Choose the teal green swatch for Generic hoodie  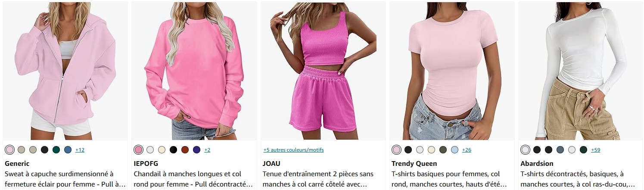[56, 150]
